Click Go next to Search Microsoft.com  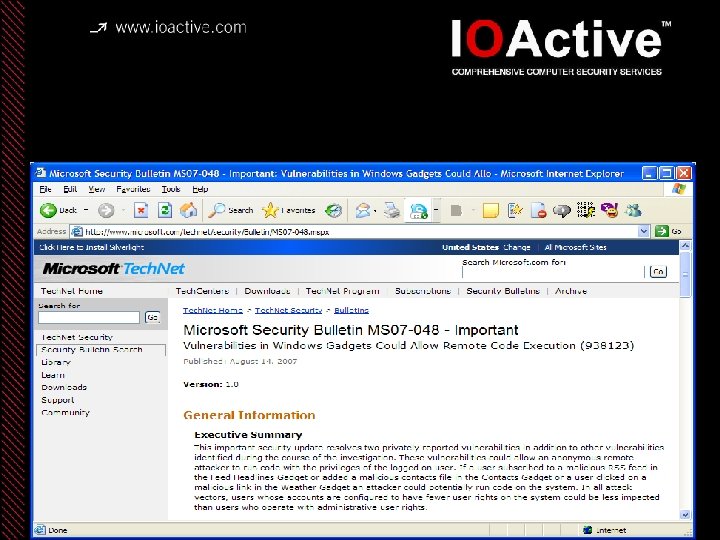(658, 271)
